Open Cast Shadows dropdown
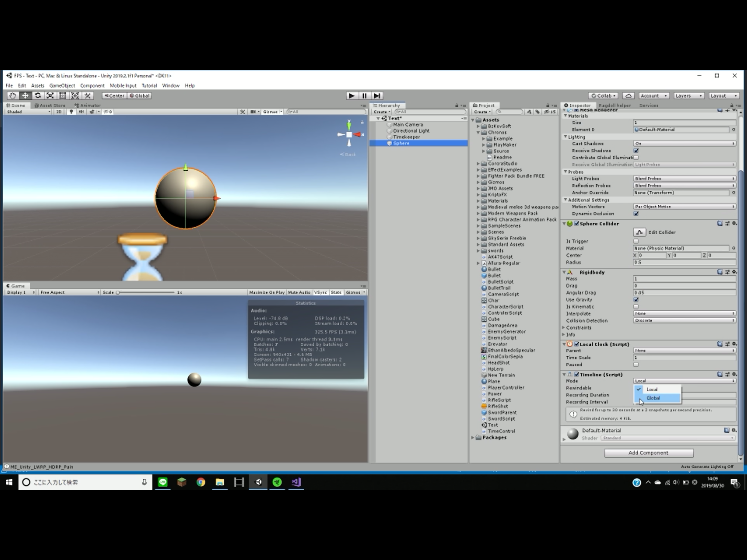747x560 pixels. click(x=684, y=144)
